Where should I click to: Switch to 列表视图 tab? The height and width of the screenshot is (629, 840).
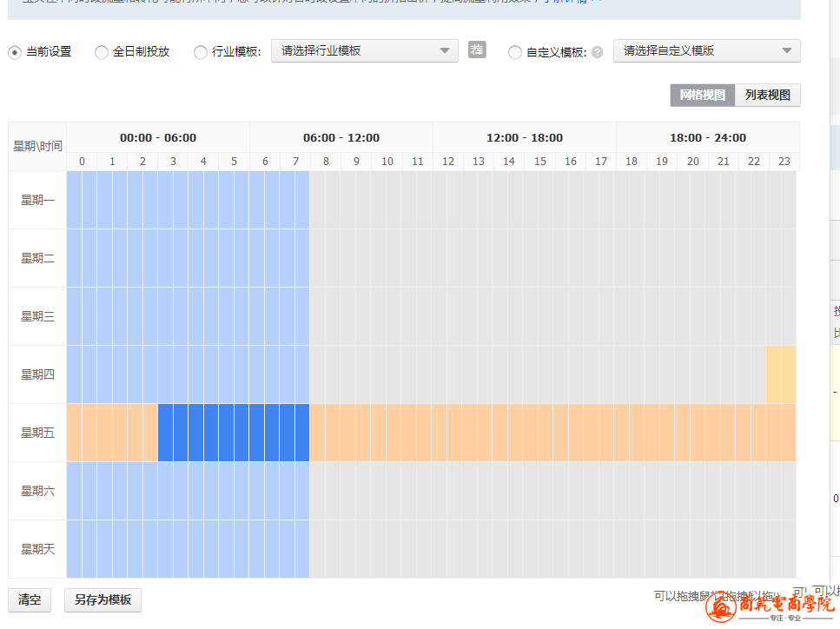[x=768, y=96]
